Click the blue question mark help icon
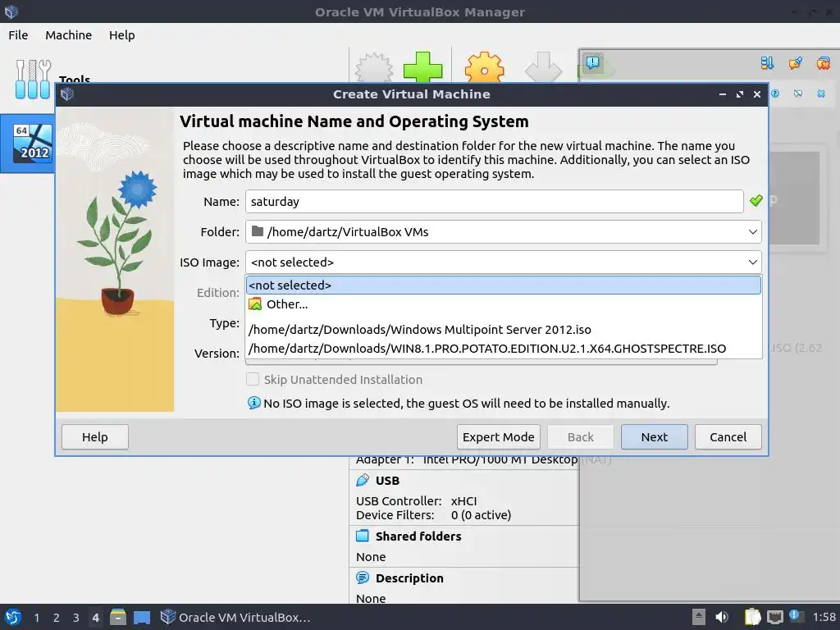 775,94
